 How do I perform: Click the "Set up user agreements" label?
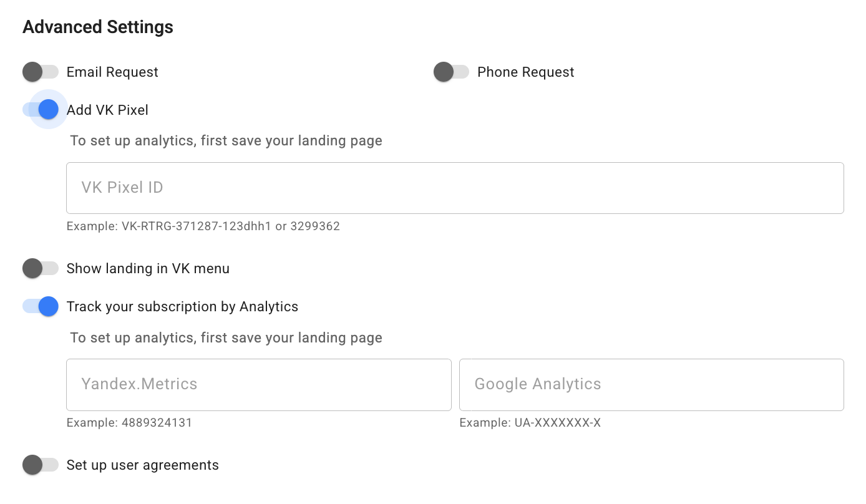click(x=142, y=465)
